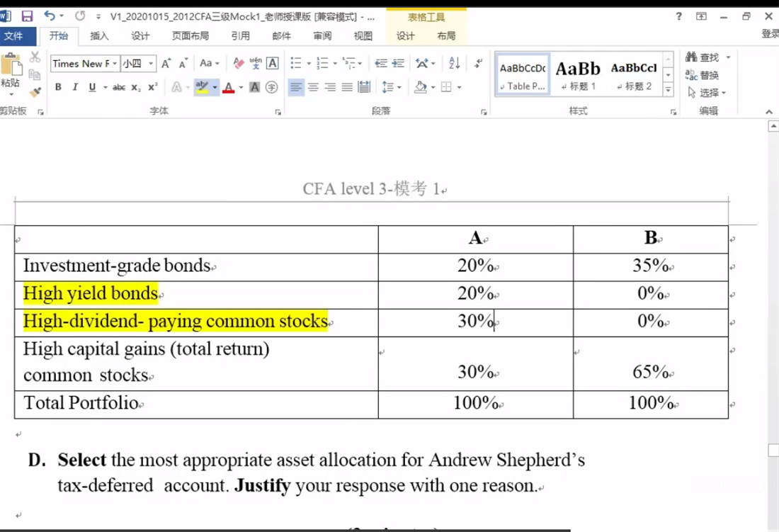Click the Sort A-Z icon

(x=455, y=63)
